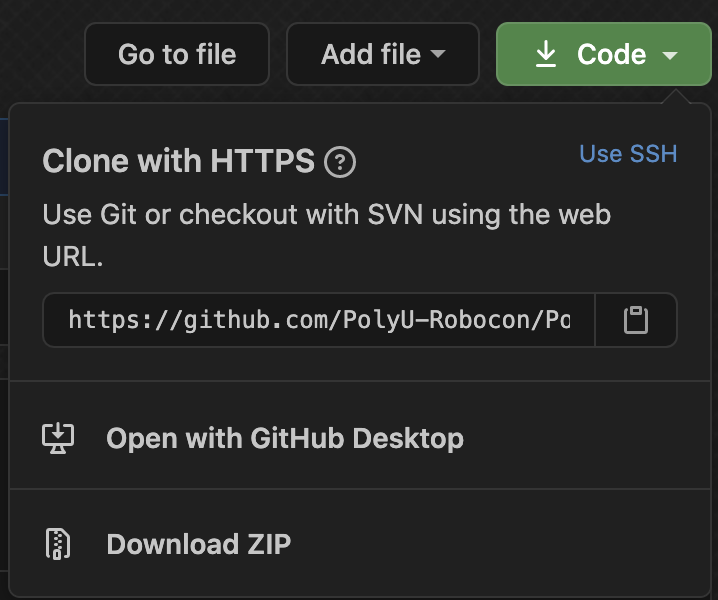This screenshot has height=600, width=718.
Task: Collapse the Code dropdown caret
Action: coord(670,55)
